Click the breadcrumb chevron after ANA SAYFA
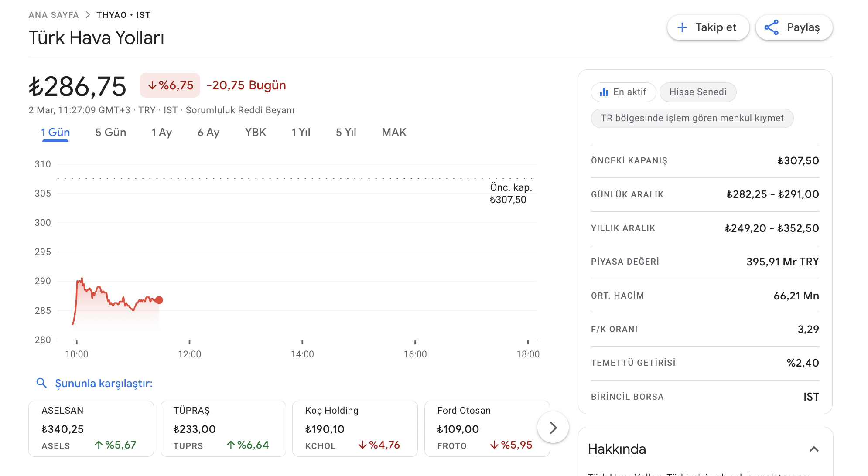The image size is (868, 476). [88, 15]
